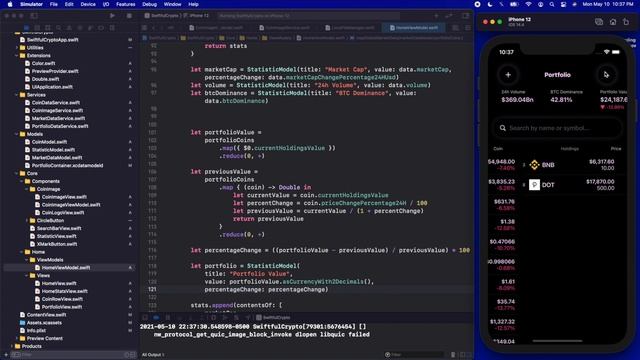Collapse the ViewModels folder
The image size is (640, 360).
pos(27,260)
